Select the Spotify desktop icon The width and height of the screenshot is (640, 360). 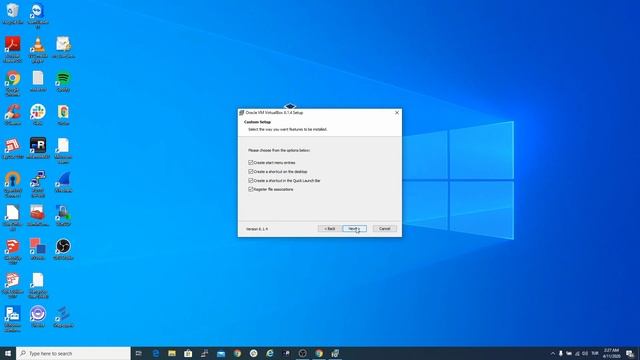point(63,81)
